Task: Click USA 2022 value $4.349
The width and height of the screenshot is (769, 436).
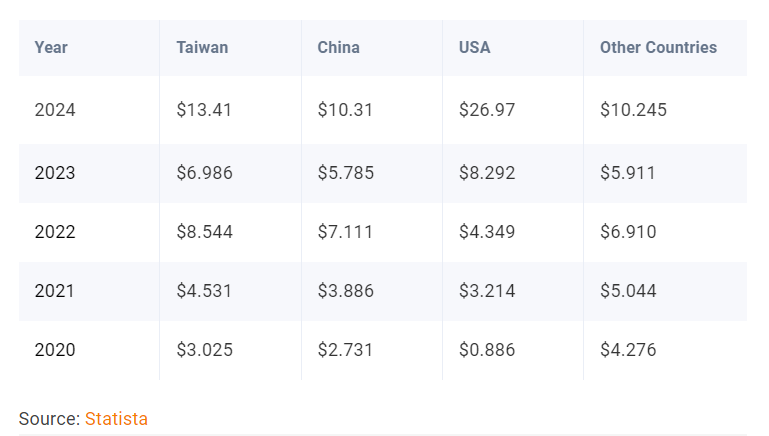Action: 487,232
